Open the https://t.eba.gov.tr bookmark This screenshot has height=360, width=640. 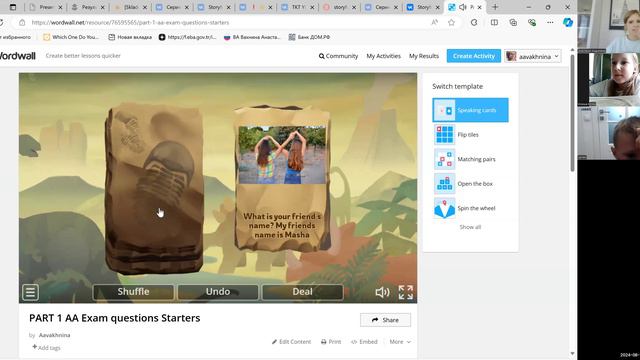(x=187, y=37)
